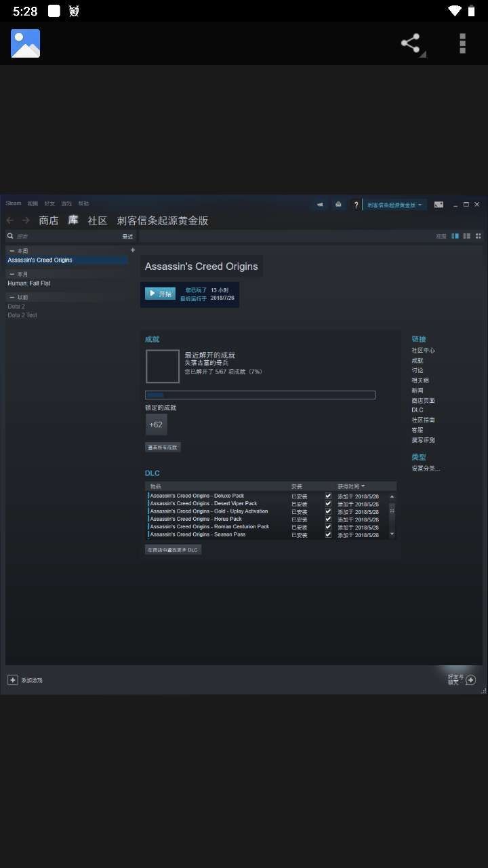Collapse the 以前 category
Viewport: 488px width, 868px height.
point(12,297)
